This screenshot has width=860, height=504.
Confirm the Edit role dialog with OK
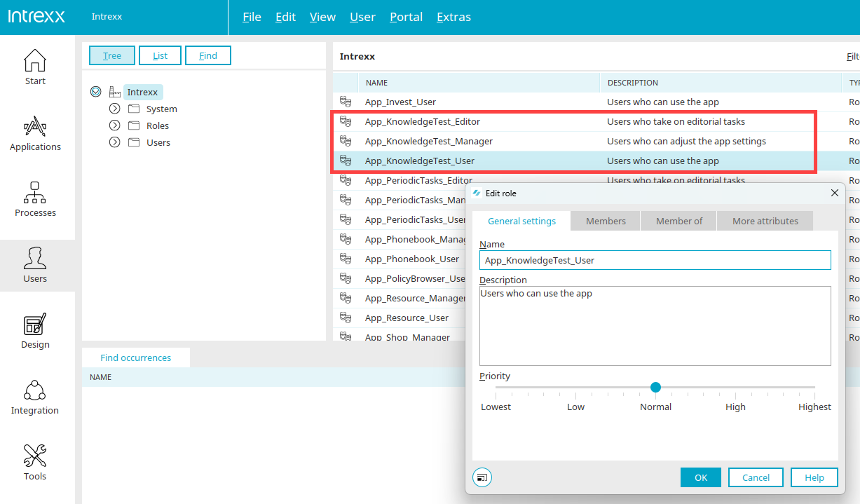(x=701, y=477)
